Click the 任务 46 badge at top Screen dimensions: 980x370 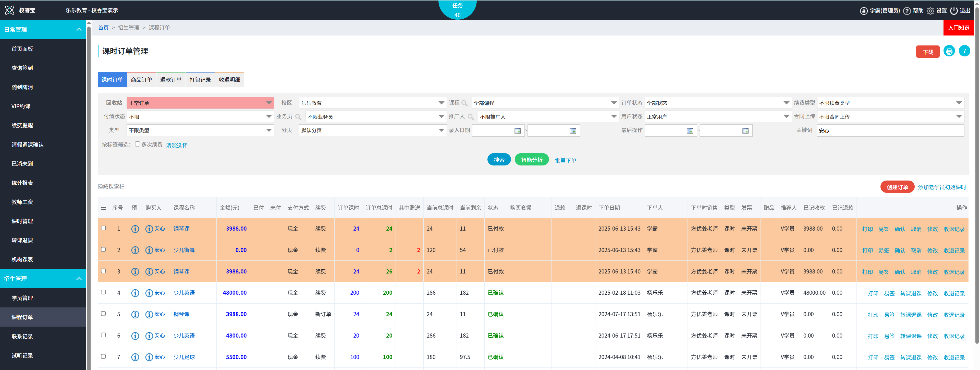(457, 10)
